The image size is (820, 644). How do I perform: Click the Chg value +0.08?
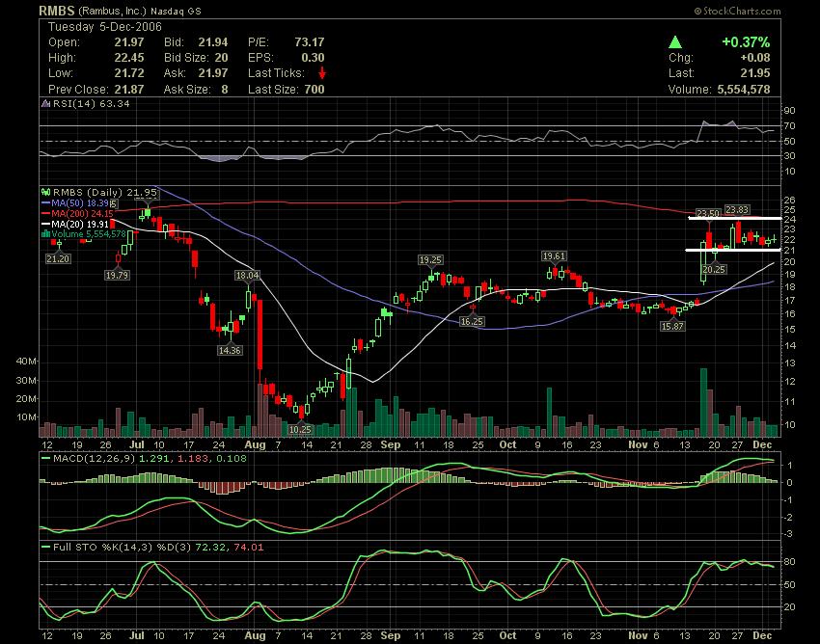(754, 58)
